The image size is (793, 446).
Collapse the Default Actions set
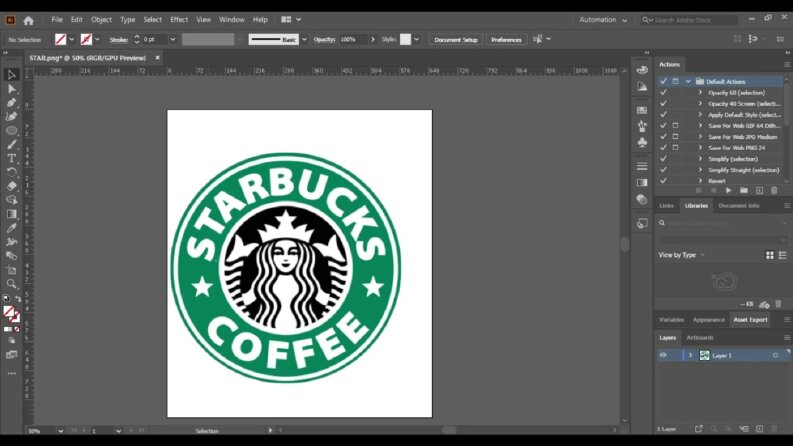(688, 81)
